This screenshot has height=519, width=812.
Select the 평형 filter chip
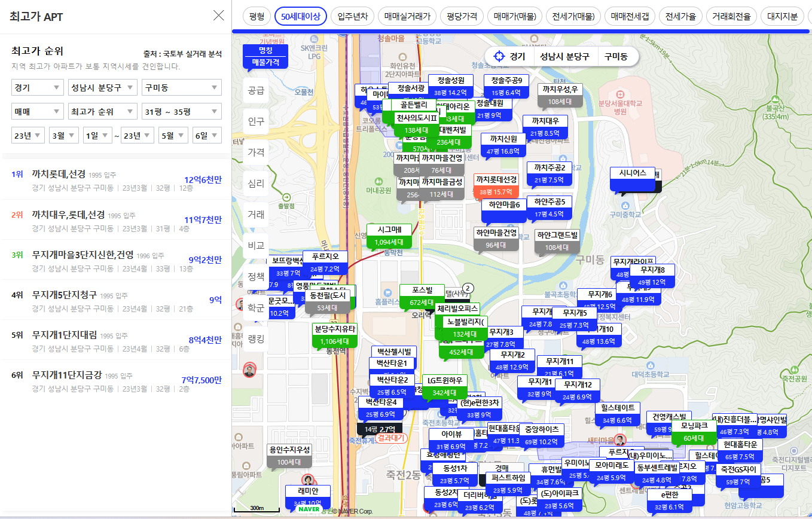[x=257, y=16]
